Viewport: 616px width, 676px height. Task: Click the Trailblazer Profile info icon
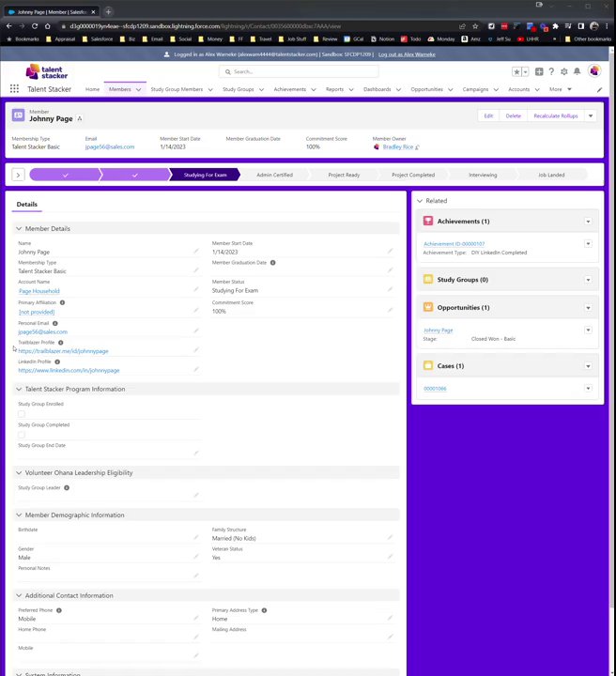coord(61,343)
